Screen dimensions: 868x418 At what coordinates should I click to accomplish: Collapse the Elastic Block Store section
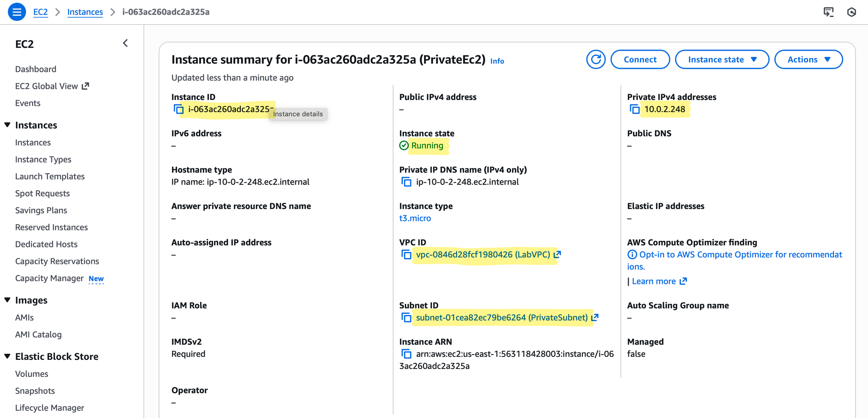click(7, 356)
